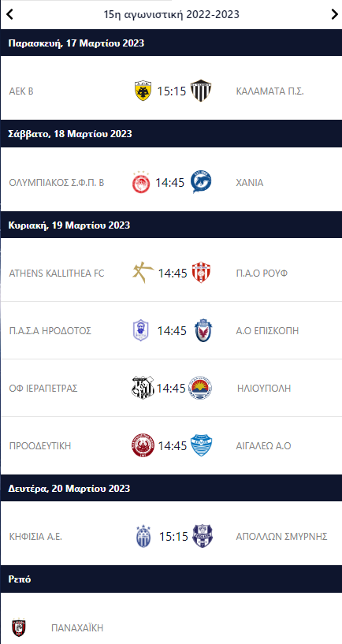Click the AEK B yellow eagle crest
The height and width of the screenshot is (644, 342).
(143, 91)
